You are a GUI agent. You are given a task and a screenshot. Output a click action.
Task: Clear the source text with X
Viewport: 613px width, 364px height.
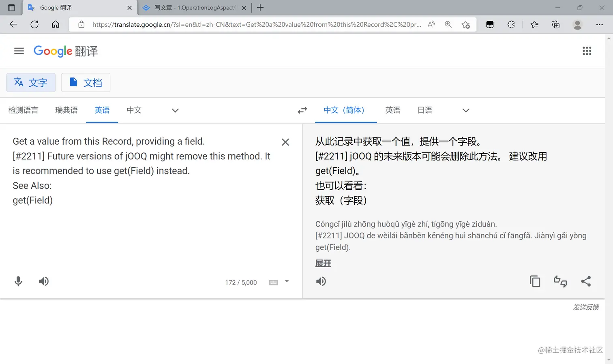(x=285, y=142)
